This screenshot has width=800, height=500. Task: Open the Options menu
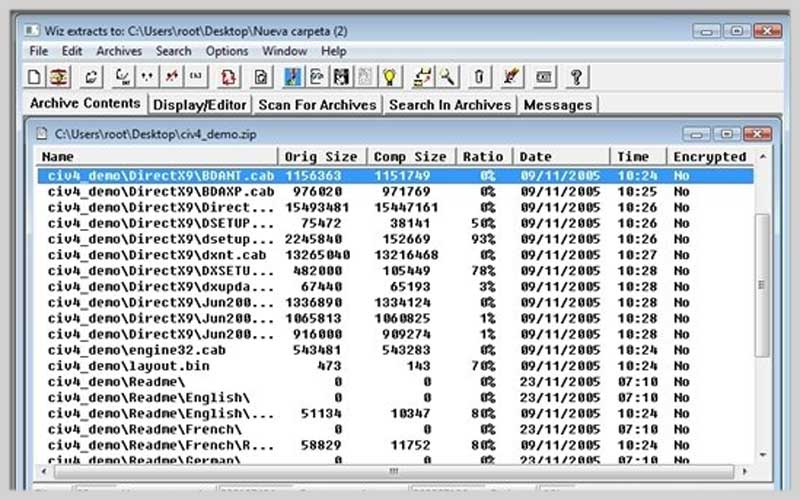pos(227,51)
